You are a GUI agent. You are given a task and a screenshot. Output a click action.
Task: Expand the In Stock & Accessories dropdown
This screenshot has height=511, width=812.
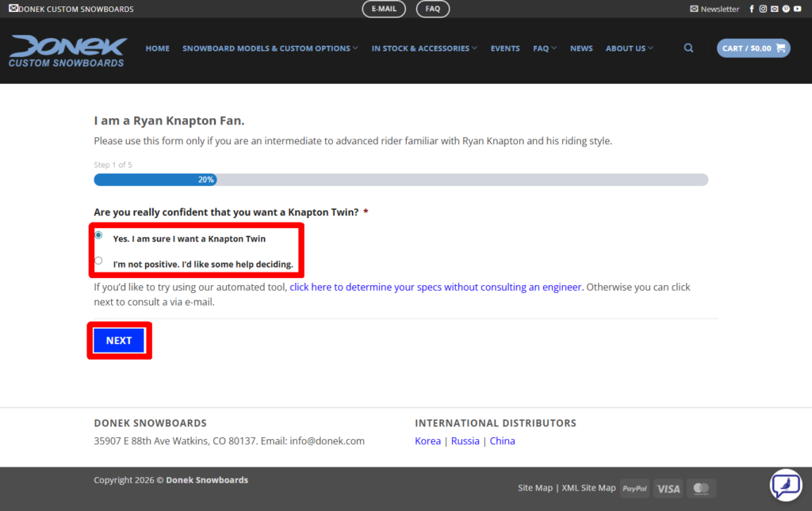pos(424,48)
